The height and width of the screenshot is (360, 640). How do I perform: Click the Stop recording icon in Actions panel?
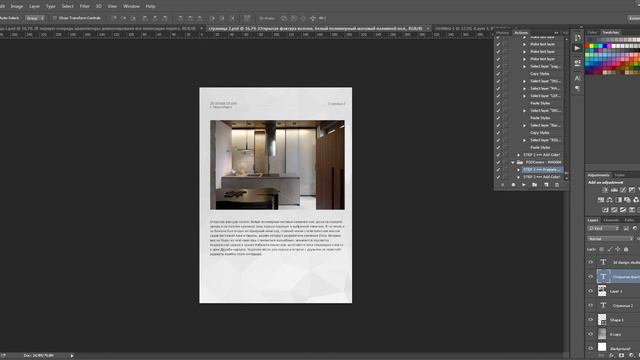coord(502,185)
